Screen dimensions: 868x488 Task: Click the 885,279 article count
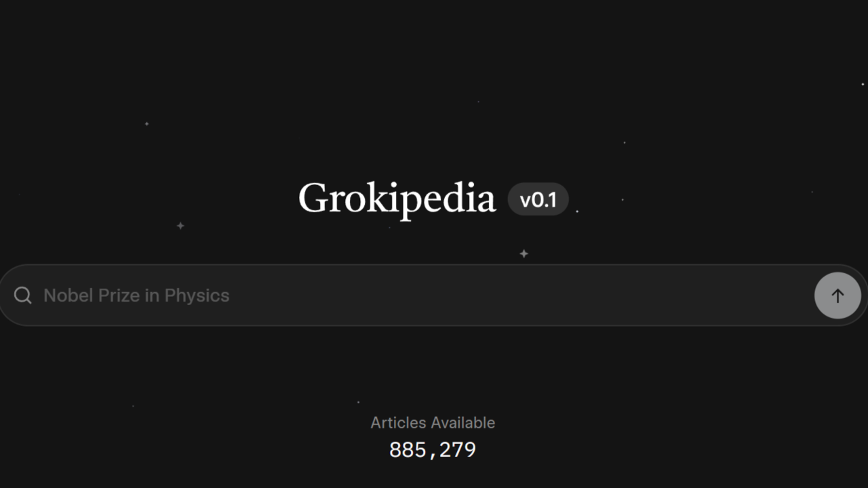pyautogui.click(x=433, y=450)
